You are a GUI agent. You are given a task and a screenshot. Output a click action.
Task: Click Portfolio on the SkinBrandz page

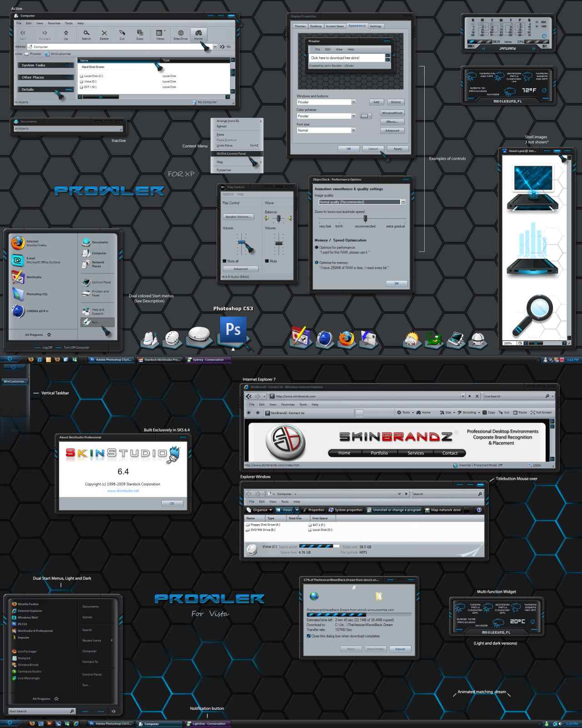(x=379, y=453)
